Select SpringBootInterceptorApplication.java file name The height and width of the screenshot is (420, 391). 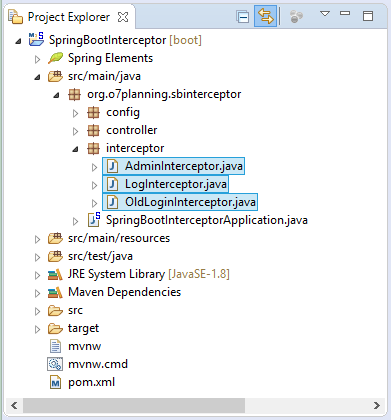[x=207, y=220]
